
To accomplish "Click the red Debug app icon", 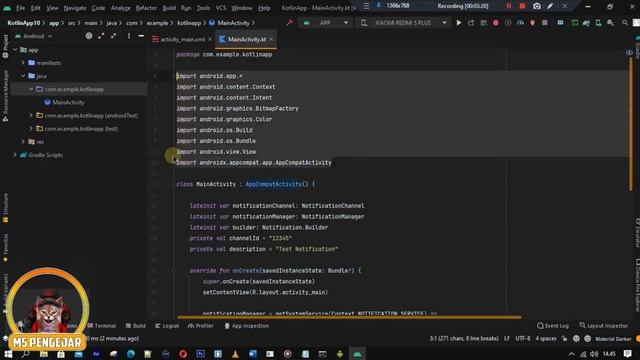I will (x=496, y=23).
